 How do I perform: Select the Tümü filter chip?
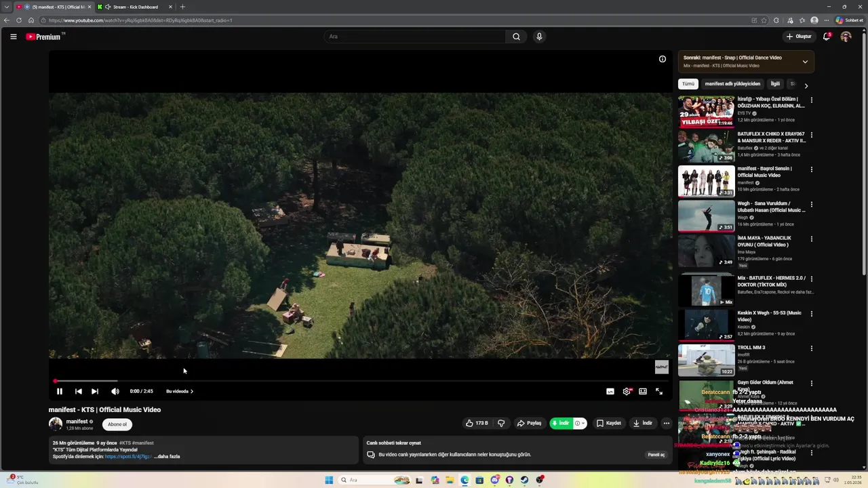(x=688, y=84)
